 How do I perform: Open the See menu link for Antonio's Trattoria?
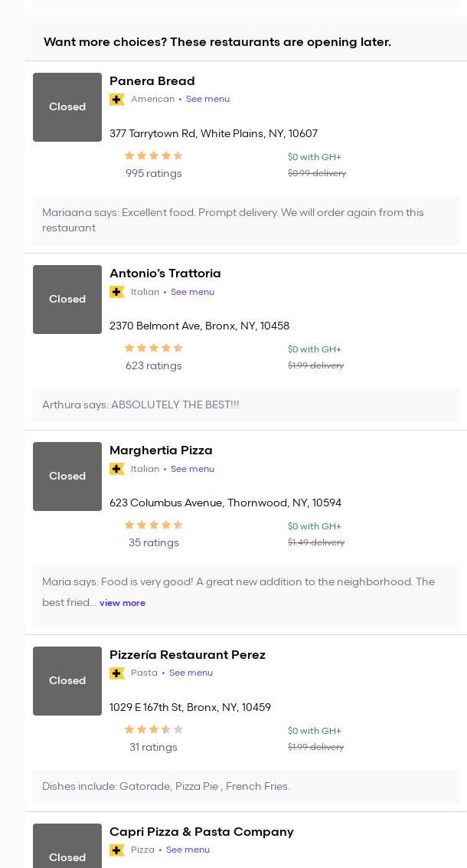pyautogui.click(x=192, y=292)
